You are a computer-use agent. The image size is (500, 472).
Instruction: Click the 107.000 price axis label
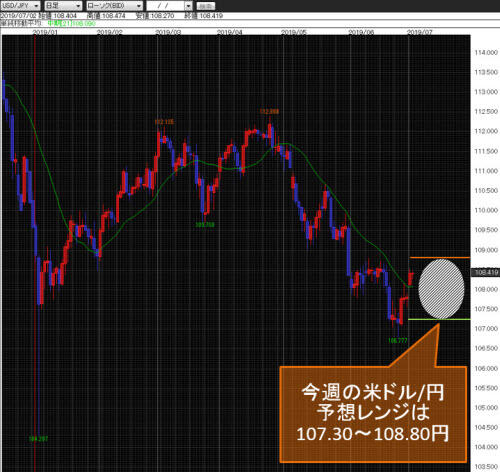coord(486,328)
